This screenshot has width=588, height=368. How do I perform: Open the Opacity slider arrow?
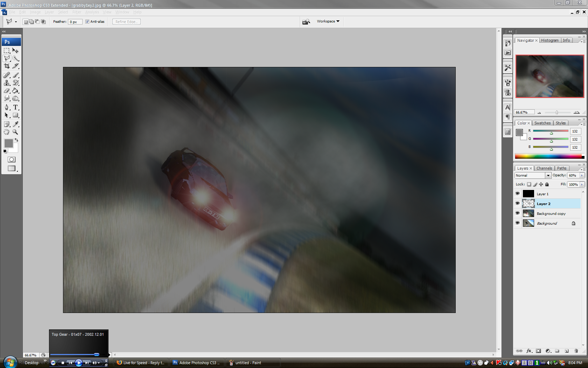tap(582, 175)
